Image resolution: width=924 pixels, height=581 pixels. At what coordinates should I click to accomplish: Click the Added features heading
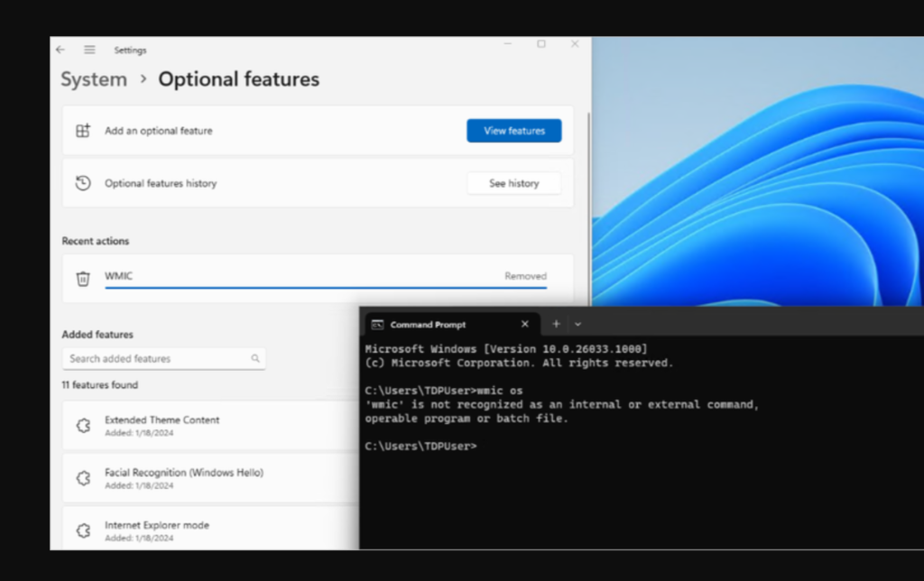pyautogui.click(x=97, y=334)
